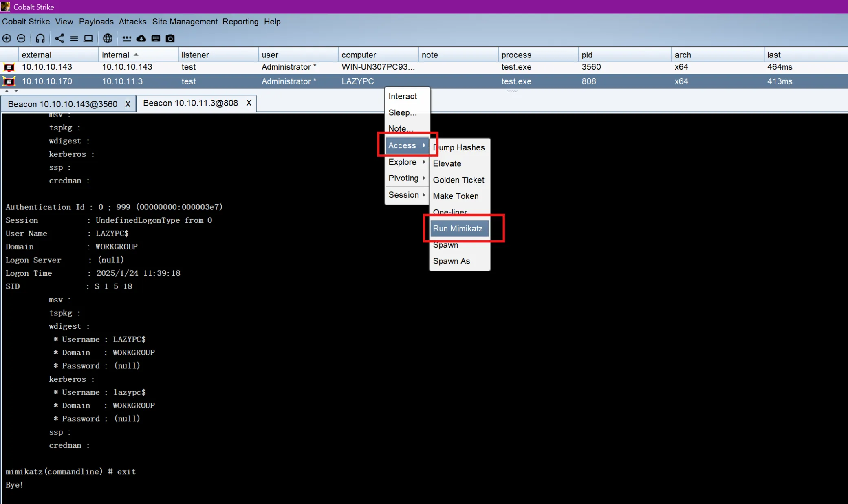The width and height of the screenshot is (848, 504).
Task: Open screenshots via the camera icon
Action: [x=170, y=38]
